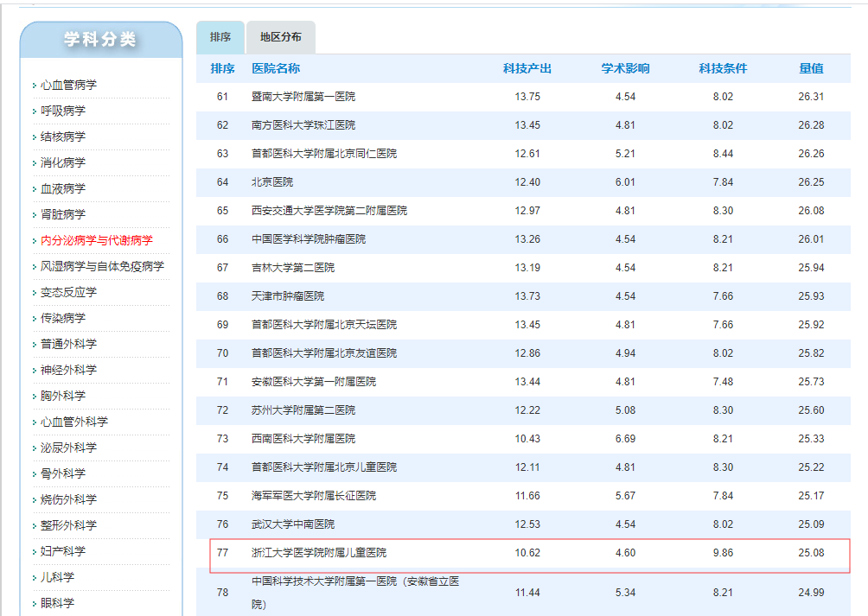The width and height of the screenshot is (868, 616).
Task: Open 消化病学 category
Action: tap(63, 162)
